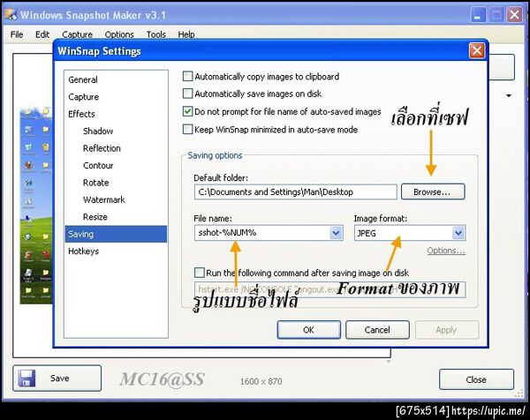This screenshot has height=420, width=530.
Task: Close the WinSnap Settings dialog with X
Action: click(x=477, y=51)
